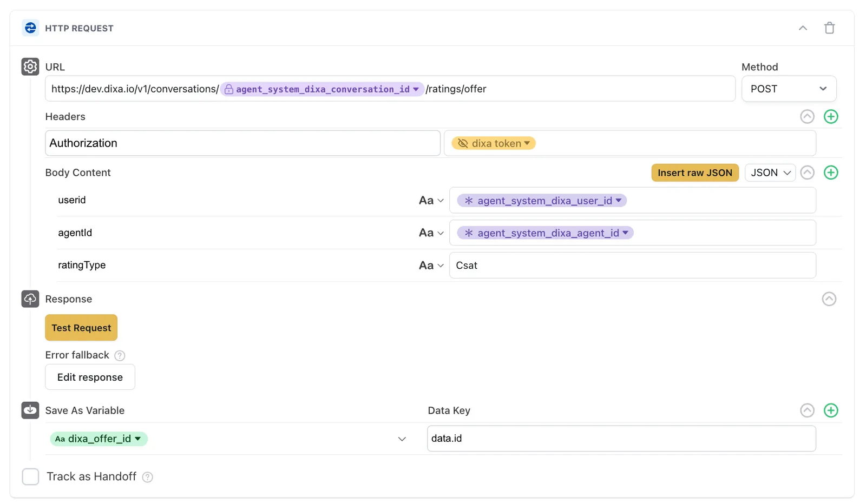The height and width of the screenshot is (504, 866).
Task: Open Error fallback help tooltip icon
Action: click(120, 355)
